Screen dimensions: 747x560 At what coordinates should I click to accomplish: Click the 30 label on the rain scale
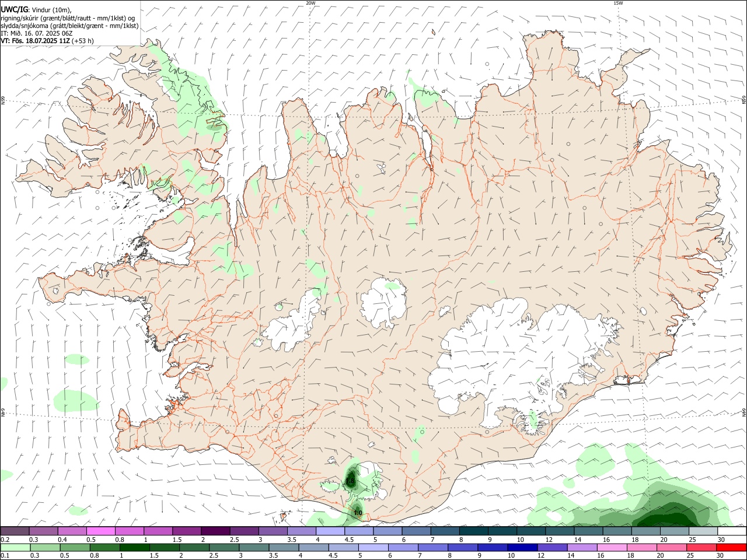(x=720, y=556)
